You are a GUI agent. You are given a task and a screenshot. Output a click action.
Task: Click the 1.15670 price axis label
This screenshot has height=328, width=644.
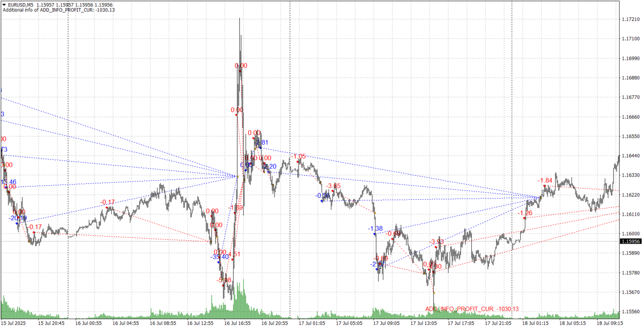point(631,293)
